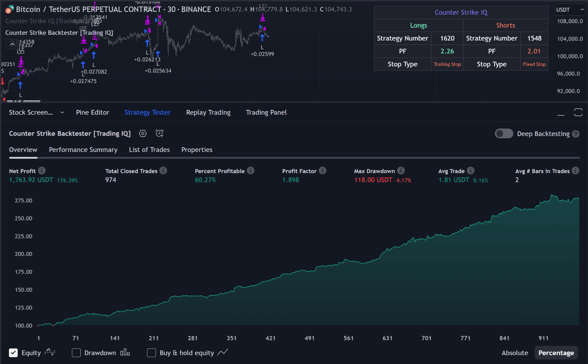Open the Trading Panel tab

point(266,112)
